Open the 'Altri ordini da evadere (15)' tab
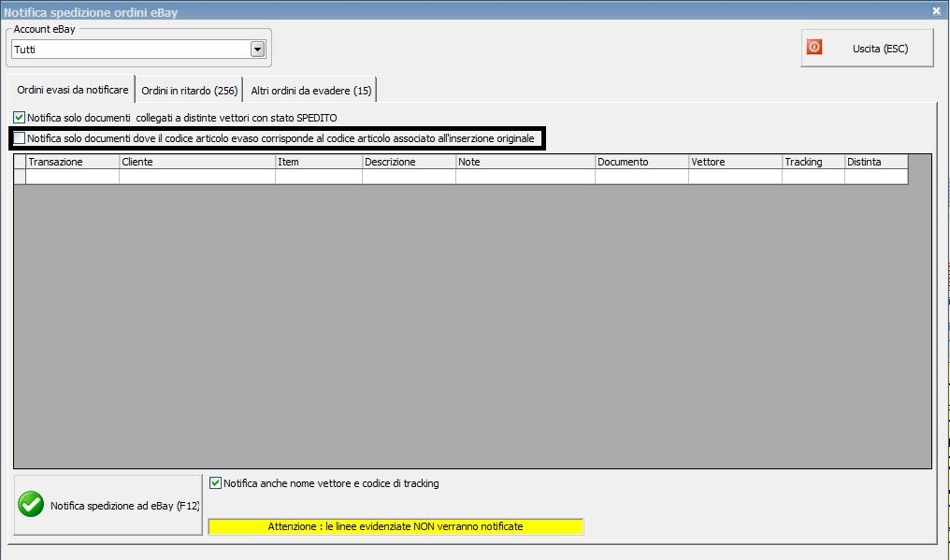 [310, 91]
